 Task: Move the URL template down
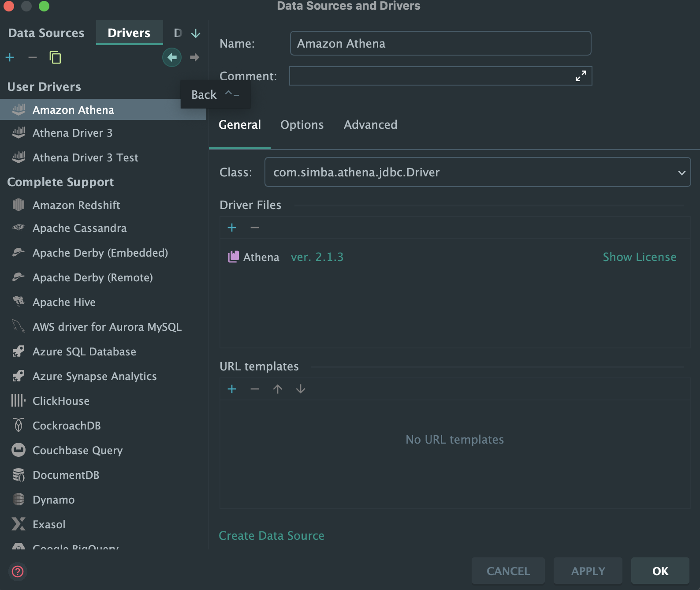click(x=301, y=389)
